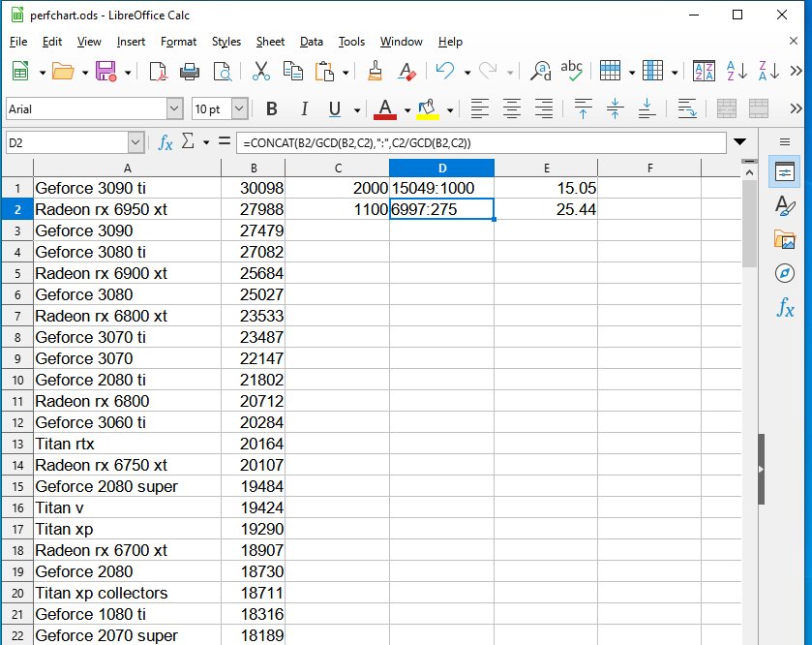812x645 pixels.
Task: Open New document type dropdown arrow
Action: click(x=43, y=73)
